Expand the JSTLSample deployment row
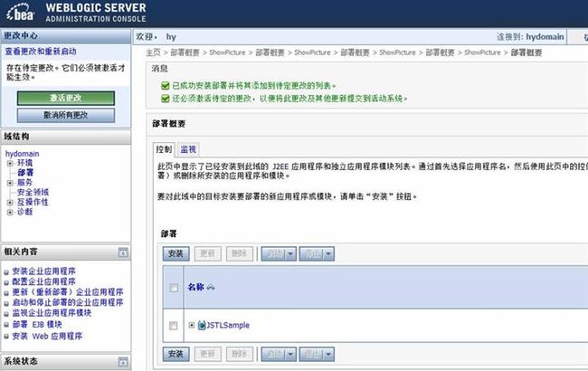 pyautogui.click(x=191, y=325)
